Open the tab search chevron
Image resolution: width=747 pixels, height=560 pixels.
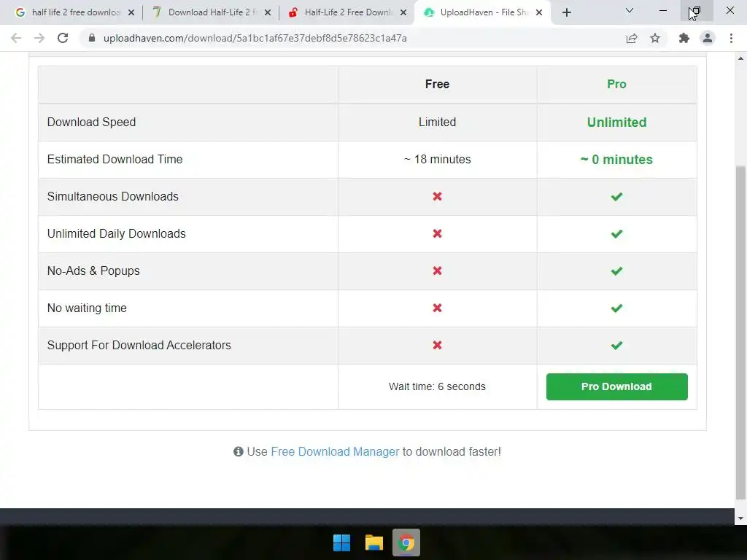(630, 10)
